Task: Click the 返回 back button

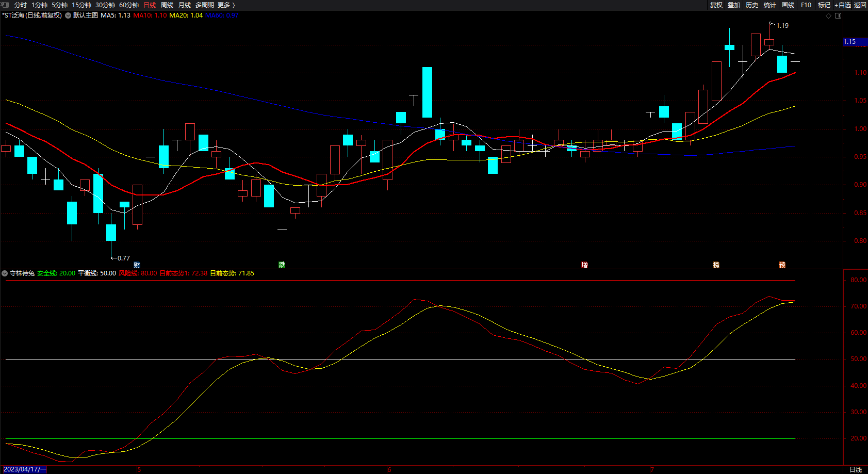Action: (860, 5)
